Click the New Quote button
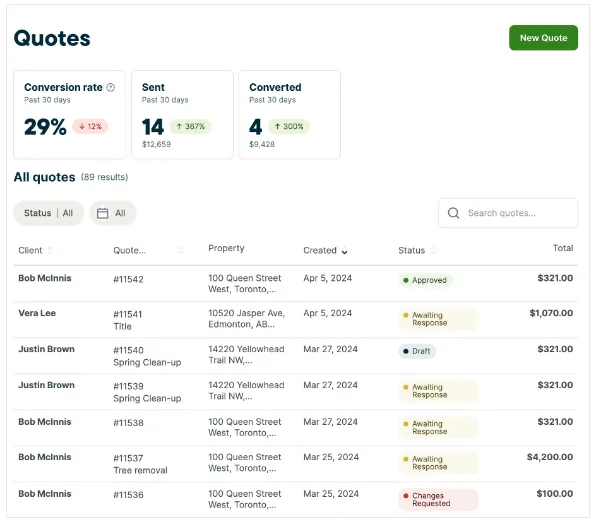 543,38
